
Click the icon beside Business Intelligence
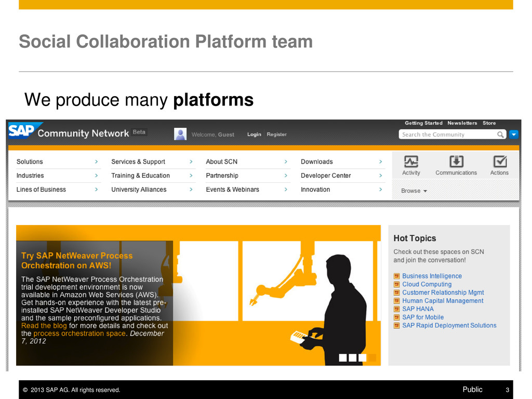click(x=396, y=276)
